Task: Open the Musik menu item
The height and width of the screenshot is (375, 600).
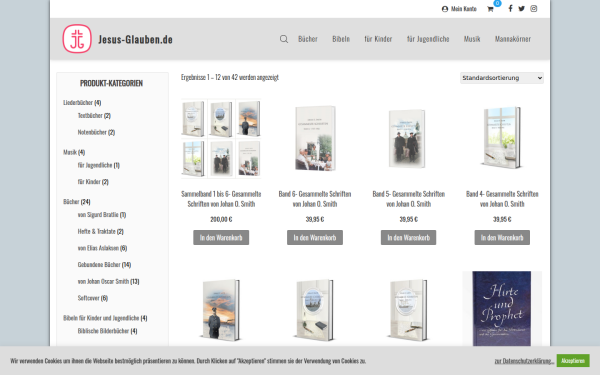Action: (472, 39)
